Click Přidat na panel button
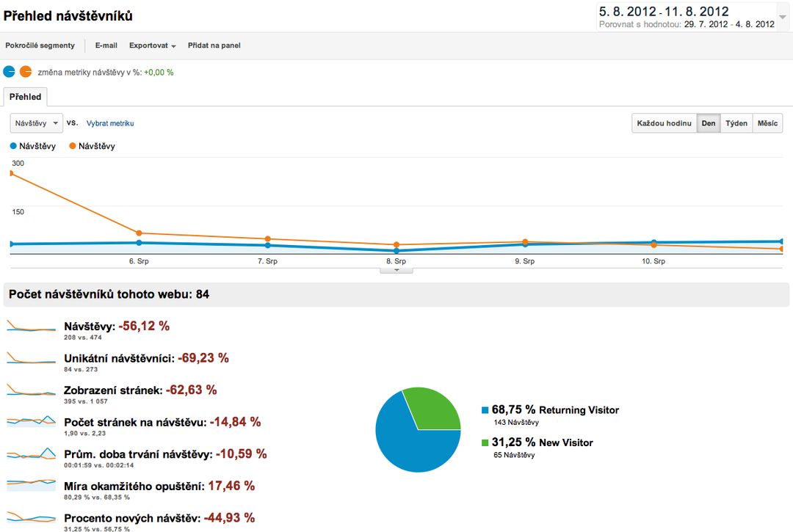 pyautogui.click(x=214, y=45)
